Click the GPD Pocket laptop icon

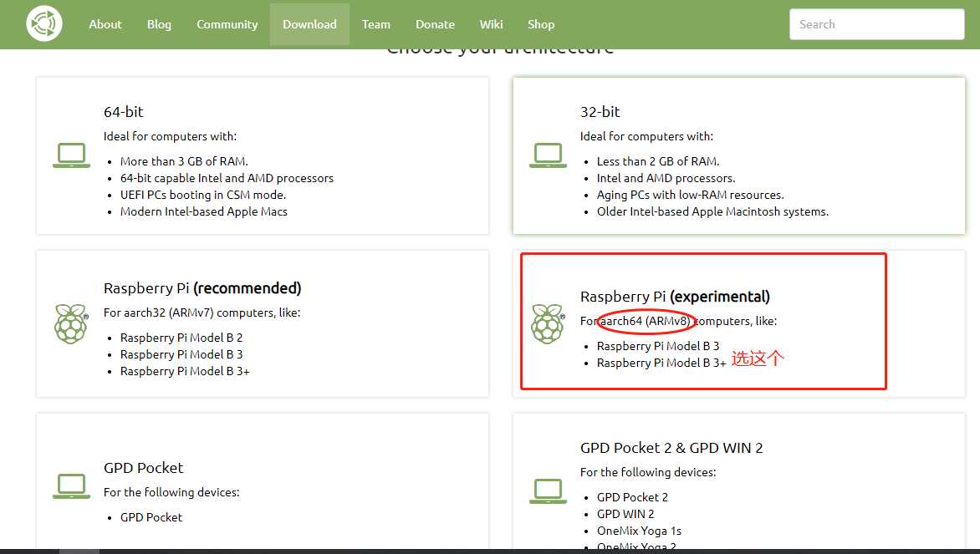pos(71,486)
